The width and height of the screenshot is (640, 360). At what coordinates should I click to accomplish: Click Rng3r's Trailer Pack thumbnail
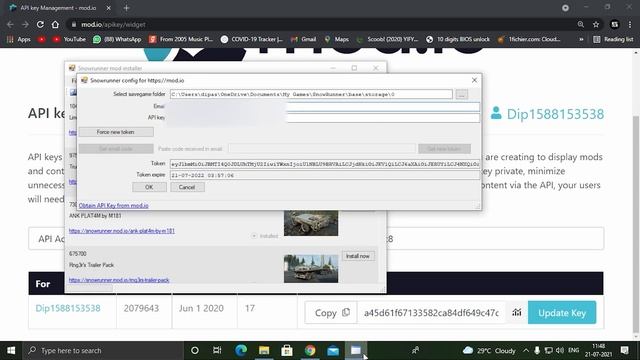pyautogui.click(x=311, y=268)
